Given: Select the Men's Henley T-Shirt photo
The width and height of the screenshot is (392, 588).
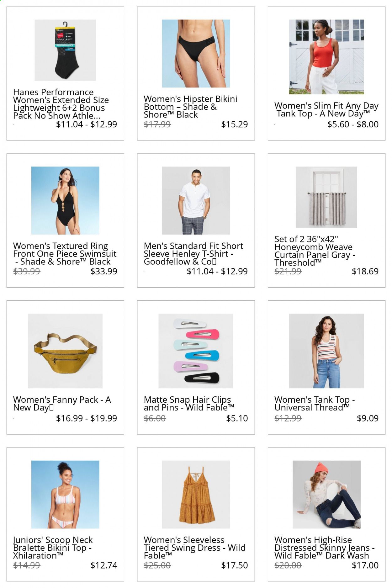Looking at the screenshot, I should click(x=196, y=200).
